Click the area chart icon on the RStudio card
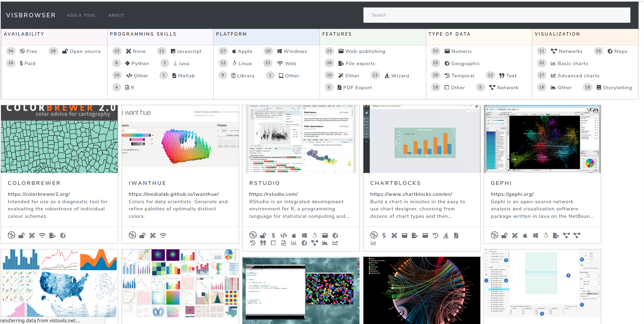The height and width of the screenshot is (324, 644). [x=325, y=243]
